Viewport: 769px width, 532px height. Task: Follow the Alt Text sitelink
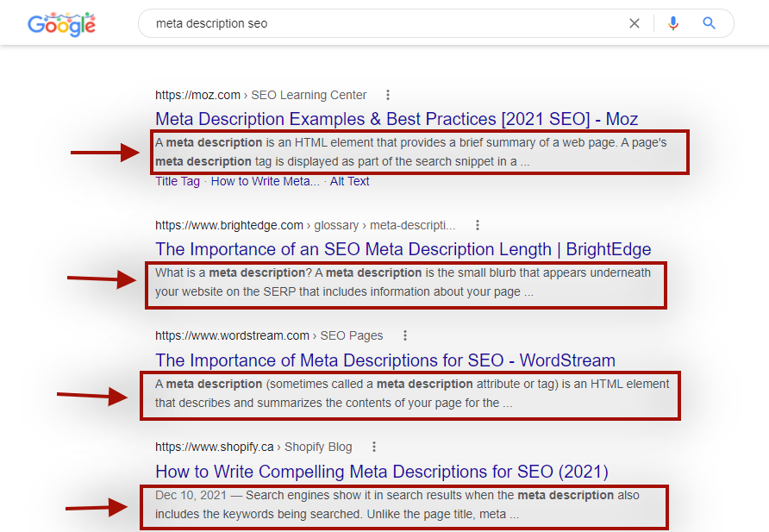click(349, 181)
